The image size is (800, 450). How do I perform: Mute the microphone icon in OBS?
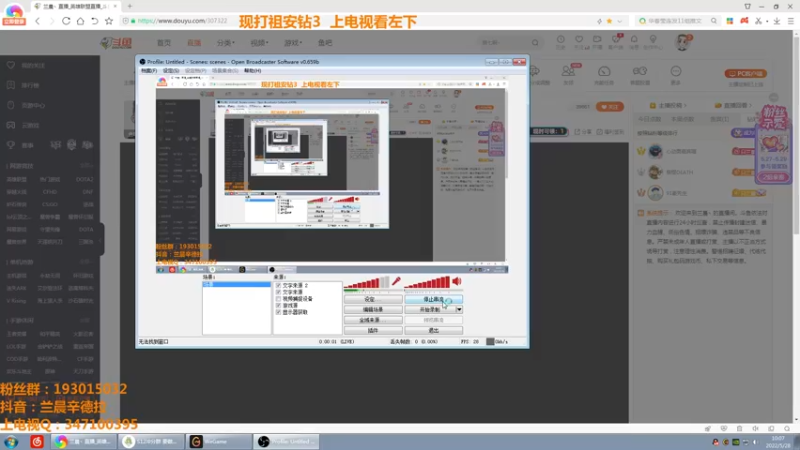tap(396, 281)
